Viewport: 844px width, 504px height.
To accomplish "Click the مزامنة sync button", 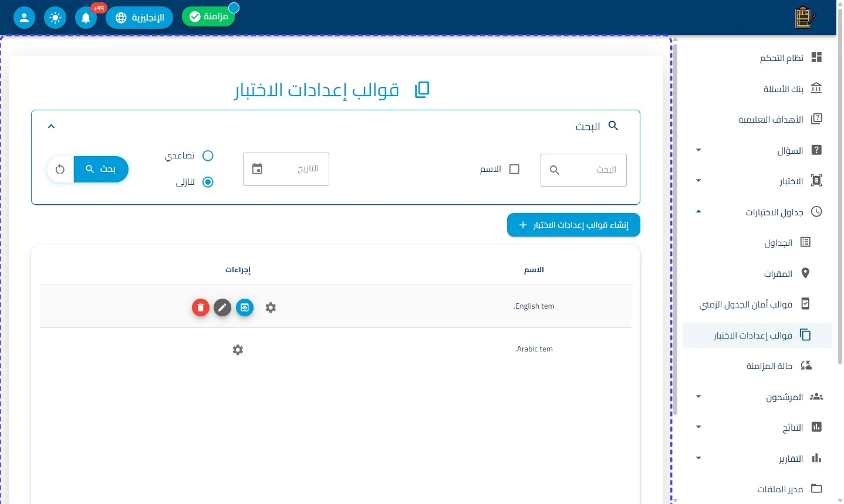I will pyautogui.click(x=208, y=16).
